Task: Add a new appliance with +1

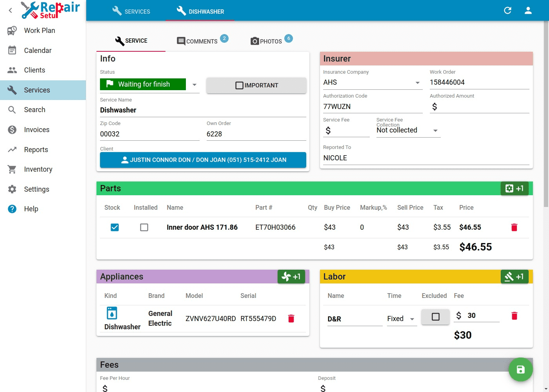Action: [291, 277]
